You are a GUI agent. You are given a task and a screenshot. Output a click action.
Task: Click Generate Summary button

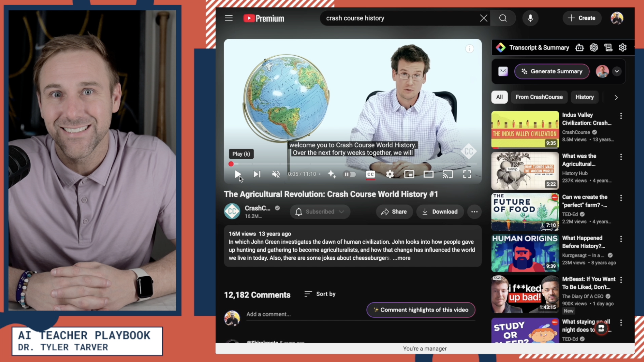(552, 71)
